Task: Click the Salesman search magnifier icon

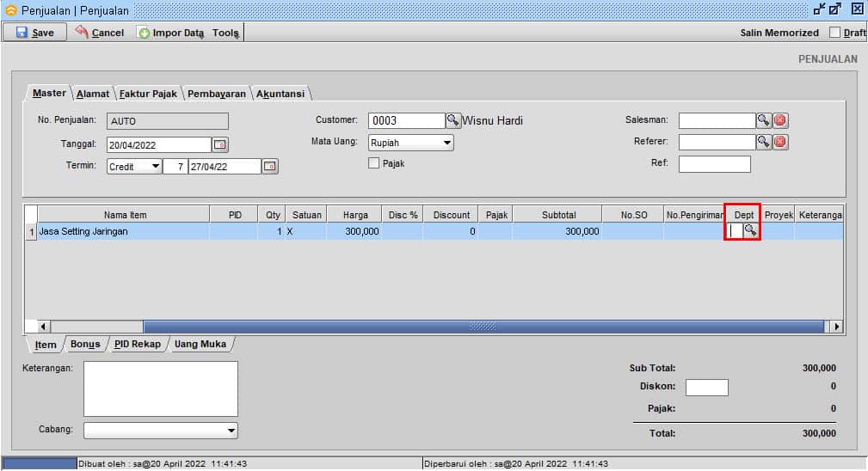Action: [x=763, y=121]
